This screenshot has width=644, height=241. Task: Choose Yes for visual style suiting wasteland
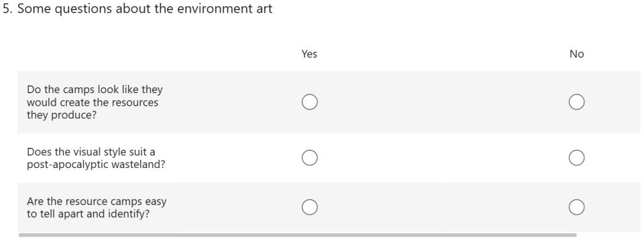309,158
